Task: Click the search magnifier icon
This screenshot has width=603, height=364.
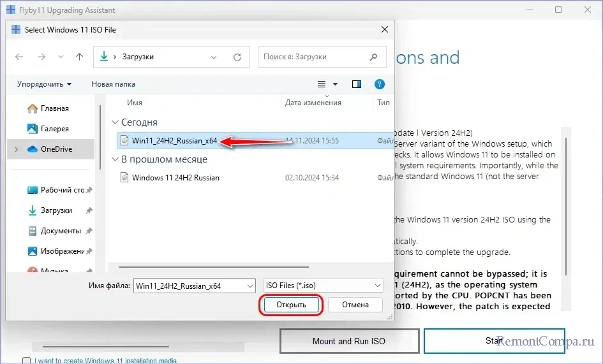Action: pyautogui.click(x=373, y=57)
